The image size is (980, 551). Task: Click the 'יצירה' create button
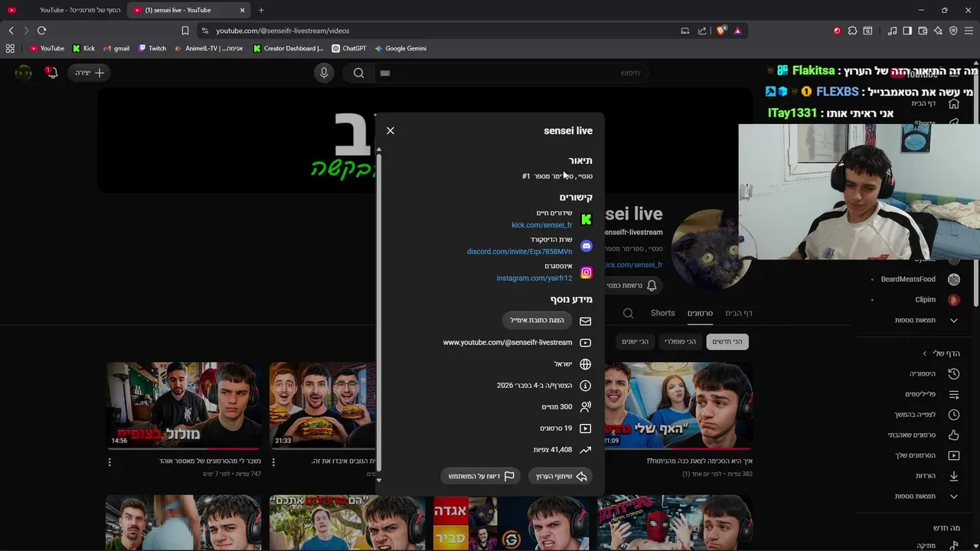pos(90,73)
